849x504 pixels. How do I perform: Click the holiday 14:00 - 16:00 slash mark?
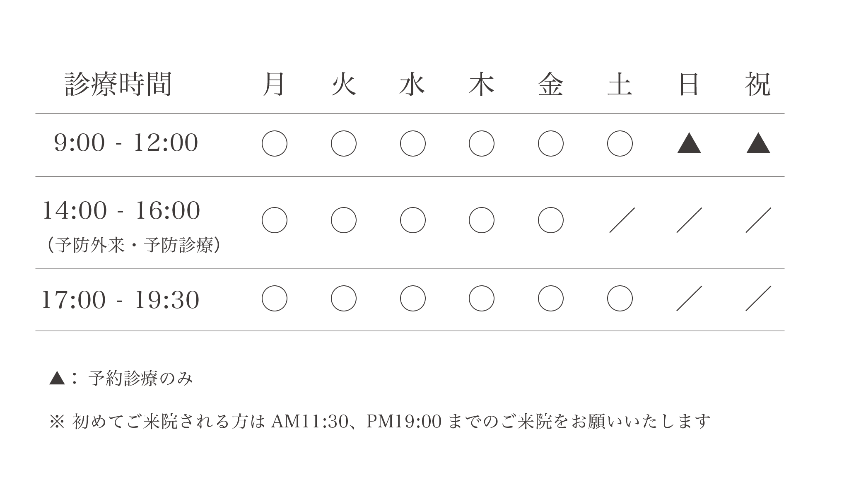point(758,220)
